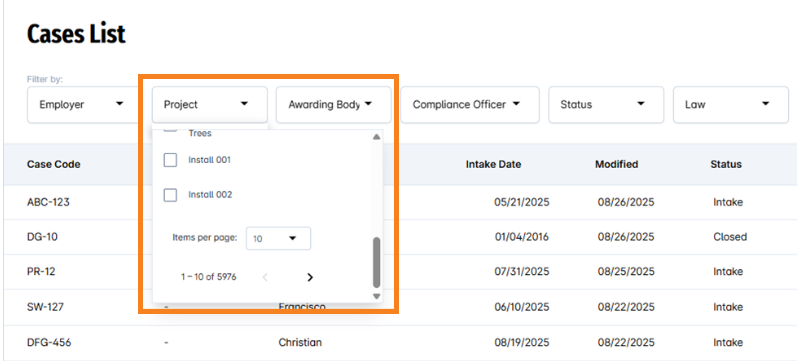
Task: Check the Install 001 checkbox
Action: 170,160
